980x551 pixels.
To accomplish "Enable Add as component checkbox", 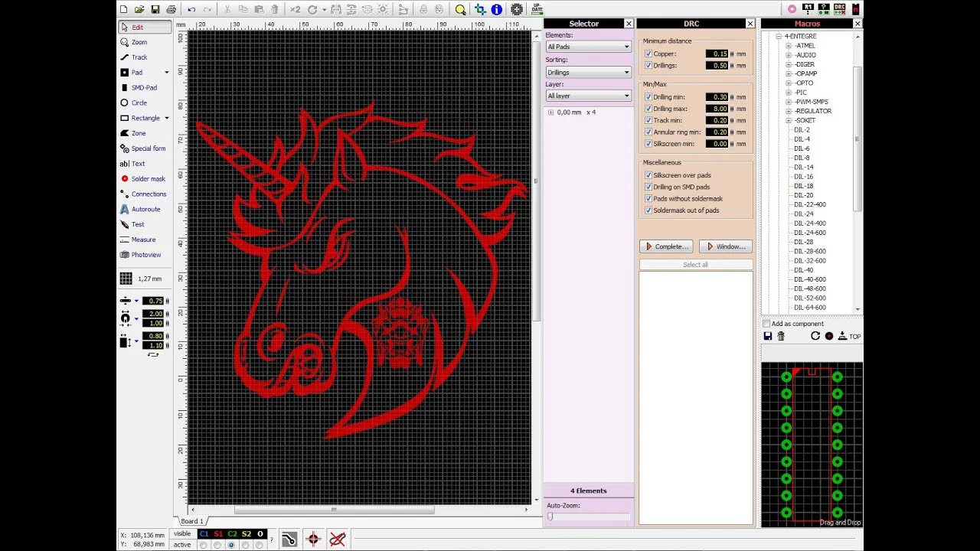I will point(766,324).
